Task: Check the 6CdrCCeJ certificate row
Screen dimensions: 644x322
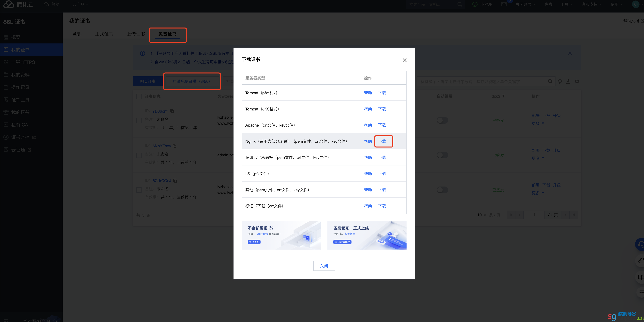Action: coord(139,190)
